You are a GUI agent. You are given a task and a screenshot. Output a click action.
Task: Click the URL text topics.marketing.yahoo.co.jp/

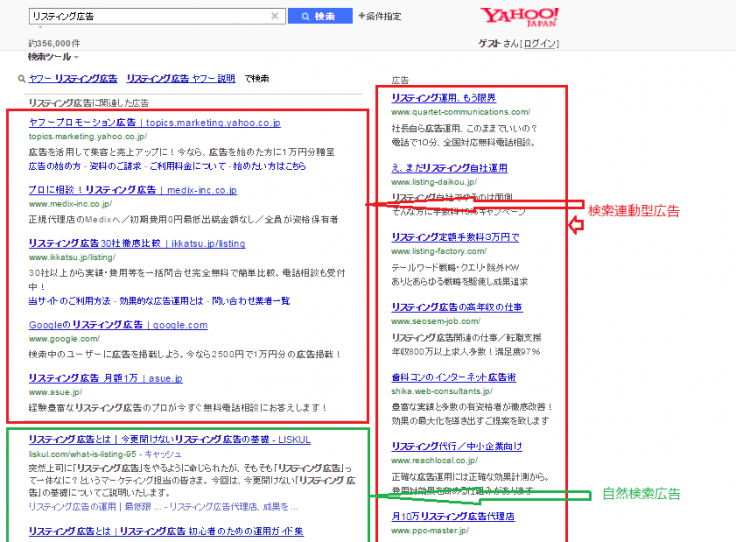pyautogui.click(x=88, y=137)
